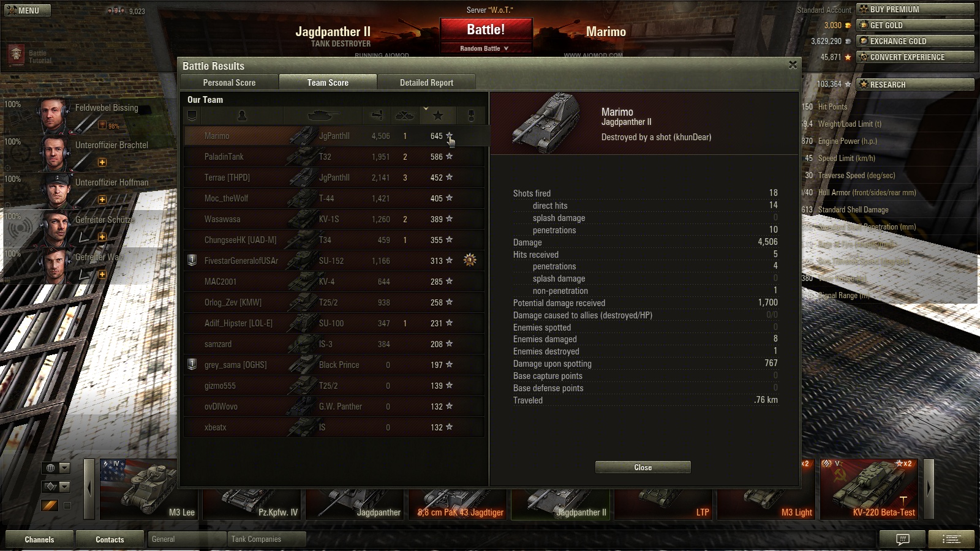Expand the vehicle type filter dropdown

coord(56,487)
